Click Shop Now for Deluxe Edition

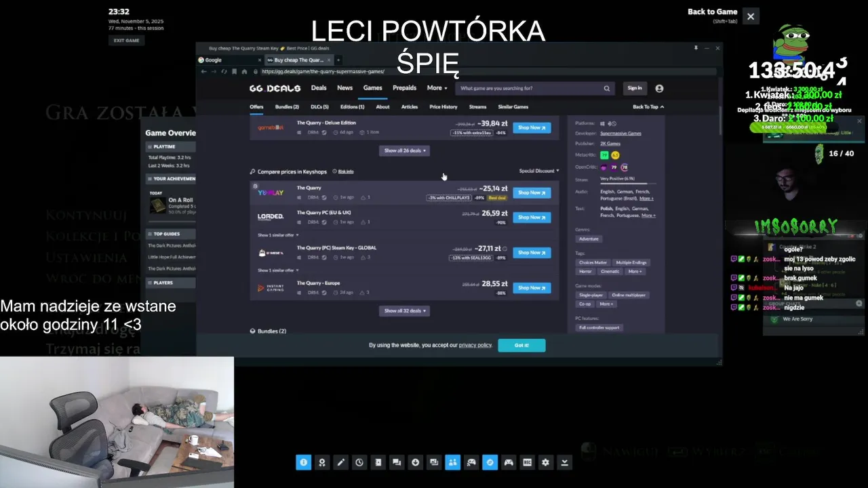(x=532, y=127)
